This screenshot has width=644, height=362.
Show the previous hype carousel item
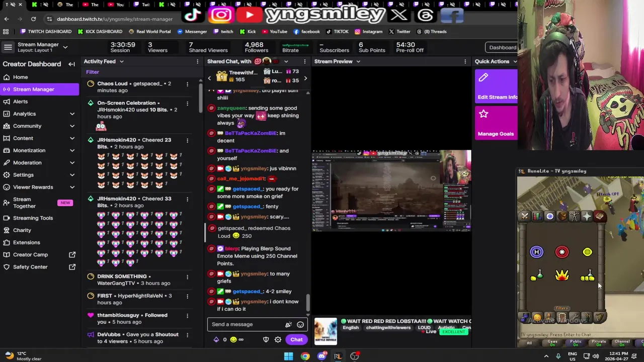(209, 78)
